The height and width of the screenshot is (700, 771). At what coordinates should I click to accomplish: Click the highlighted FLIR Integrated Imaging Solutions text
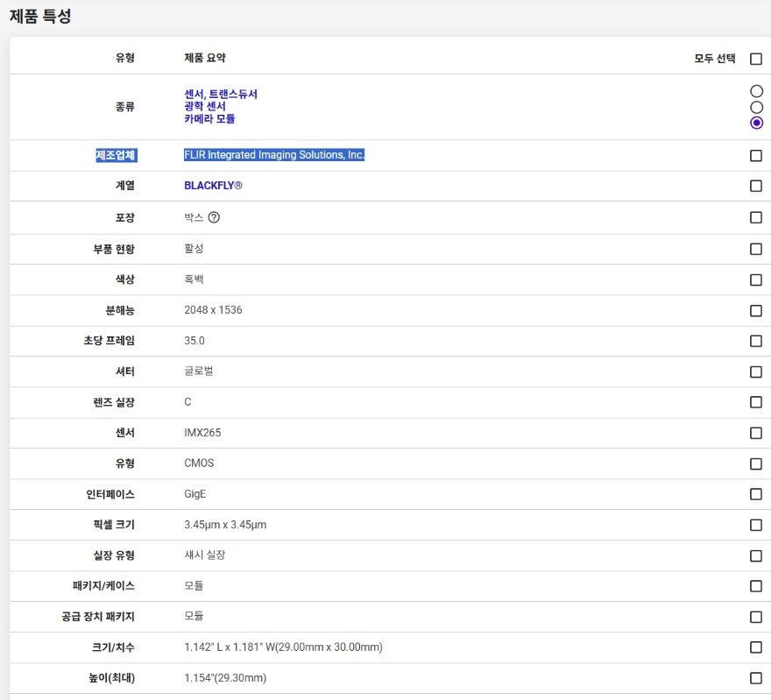(273, 155)
